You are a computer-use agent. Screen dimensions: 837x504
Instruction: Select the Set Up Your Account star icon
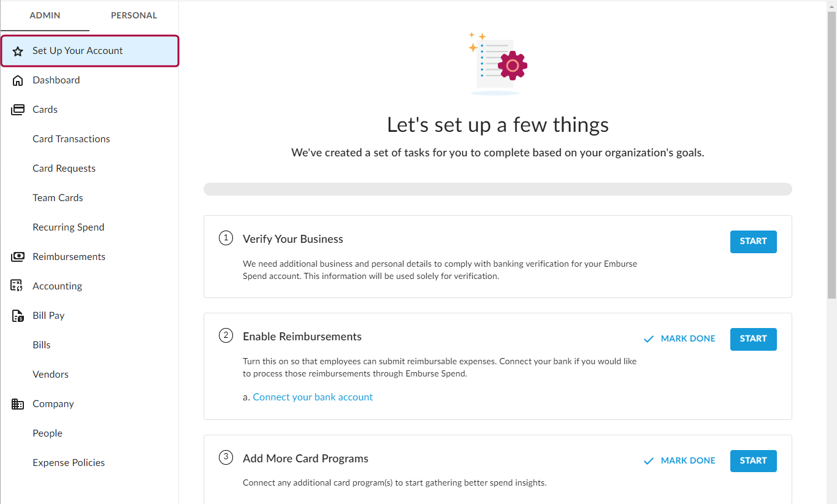(18, 50)
